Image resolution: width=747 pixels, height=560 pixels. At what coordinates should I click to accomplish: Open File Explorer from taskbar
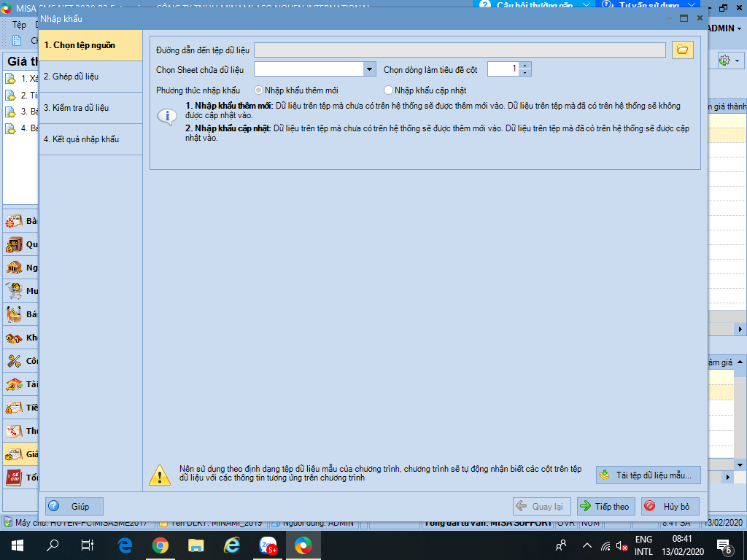(x=196, y=545)
